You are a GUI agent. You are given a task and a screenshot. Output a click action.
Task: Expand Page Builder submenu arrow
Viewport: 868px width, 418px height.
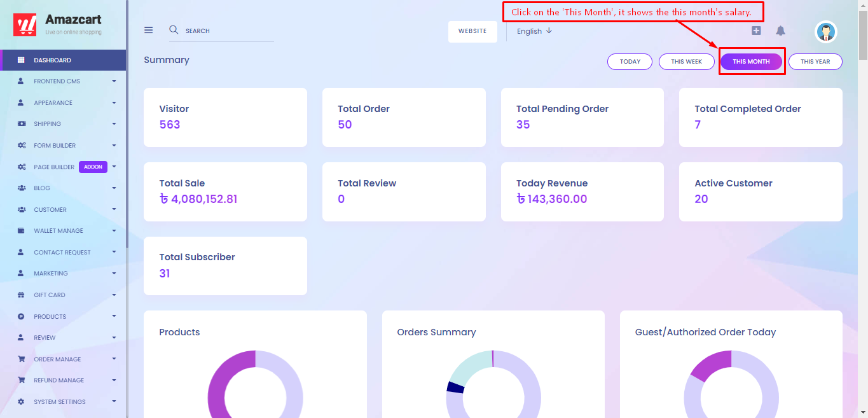(x=114, y=167)
